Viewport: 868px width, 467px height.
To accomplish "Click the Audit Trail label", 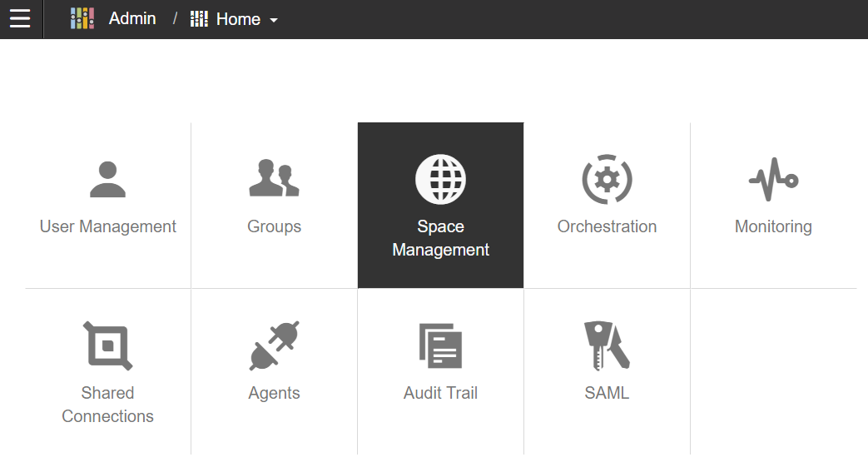I will (440, 393).
